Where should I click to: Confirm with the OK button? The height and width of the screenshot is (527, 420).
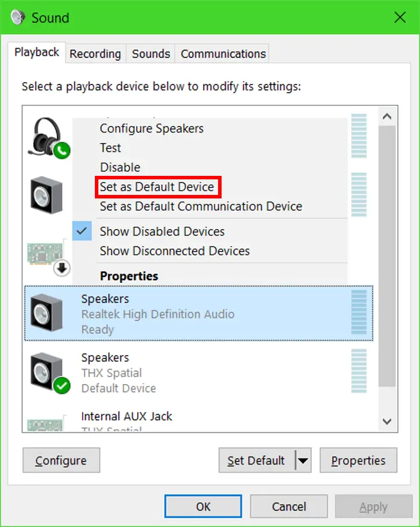click(203, 506)
